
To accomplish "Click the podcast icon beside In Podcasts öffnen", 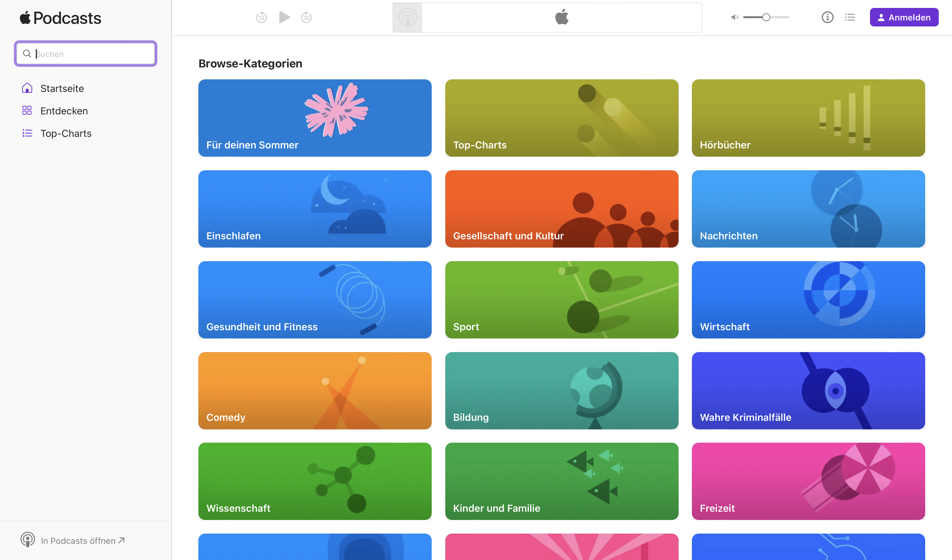I will (x=27, y=540).
